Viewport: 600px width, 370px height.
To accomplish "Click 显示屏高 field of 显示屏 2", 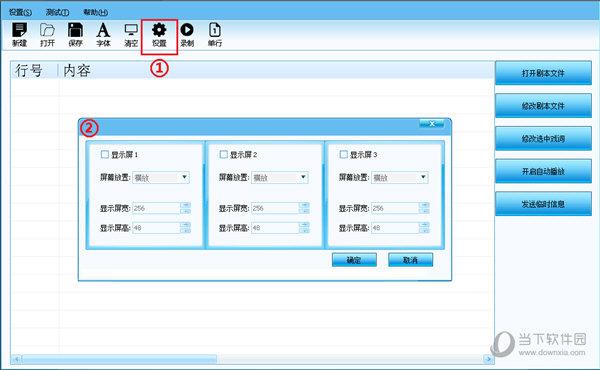I will [x=275, y=228].
